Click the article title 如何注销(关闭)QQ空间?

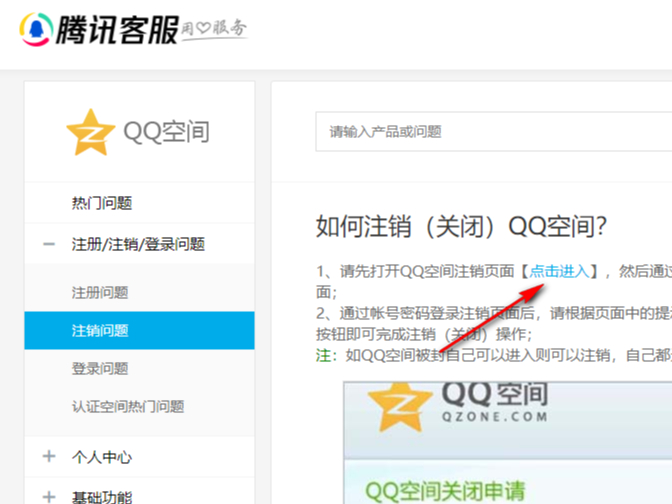[x=462, y=226]
